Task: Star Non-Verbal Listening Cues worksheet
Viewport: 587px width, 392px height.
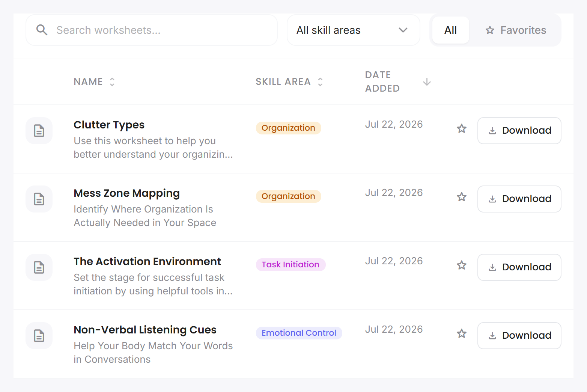Action: [462, 334]
